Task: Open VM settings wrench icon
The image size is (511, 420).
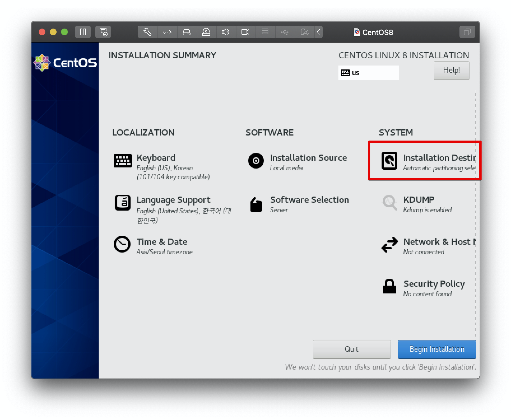Action: [147, 32]
